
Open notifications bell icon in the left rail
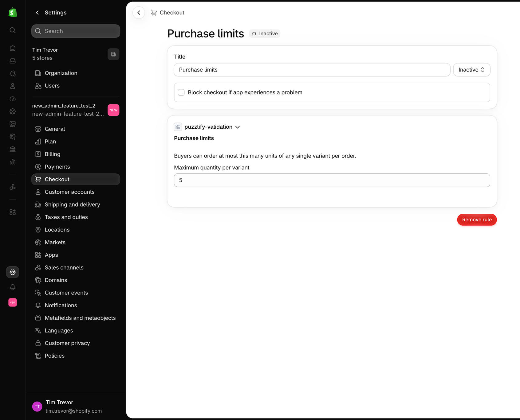(x=13, y=287)
